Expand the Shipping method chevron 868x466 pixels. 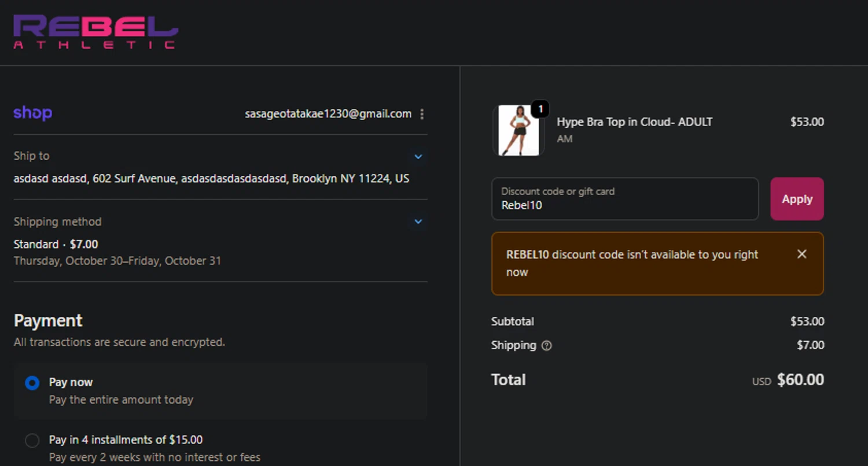[x=418, y=221]
